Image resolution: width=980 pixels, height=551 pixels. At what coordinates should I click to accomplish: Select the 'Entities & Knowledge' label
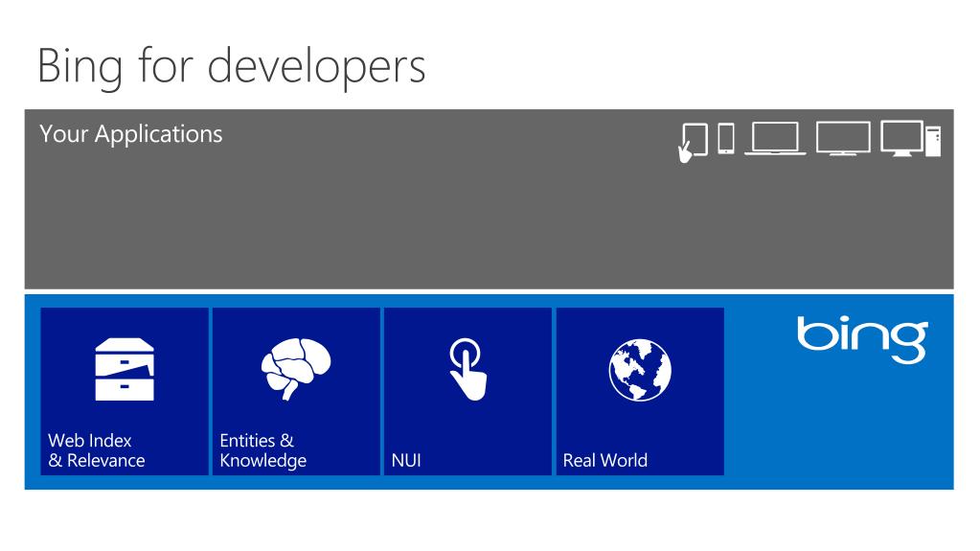click(263, 450)
